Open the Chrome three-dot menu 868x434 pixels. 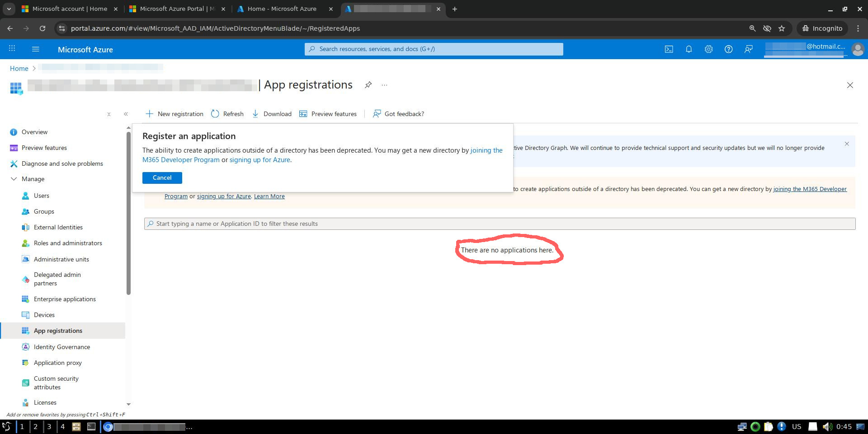858,28
